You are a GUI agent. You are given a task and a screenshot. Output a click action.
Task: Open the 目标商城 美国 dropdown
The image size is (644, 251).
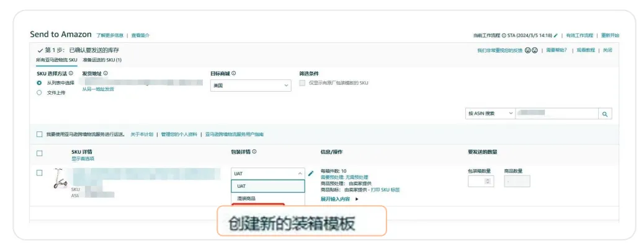(x=251, y=86)
